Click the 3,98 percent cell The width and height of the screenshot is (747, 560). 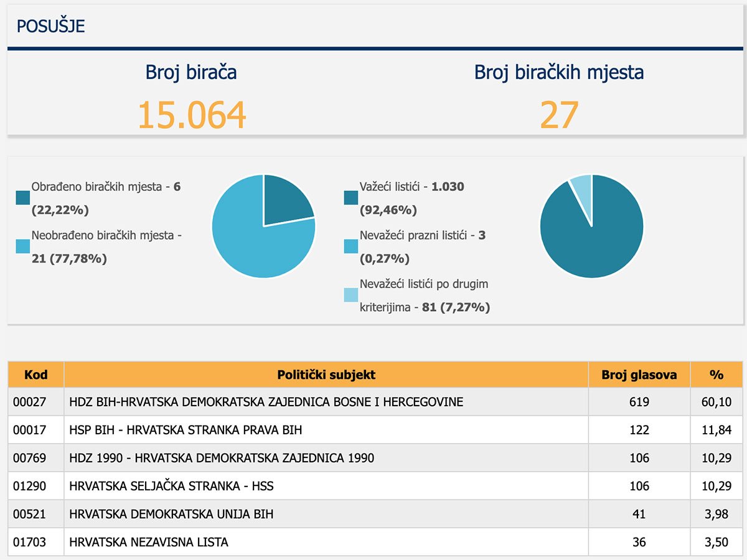[x=716, y=514]
